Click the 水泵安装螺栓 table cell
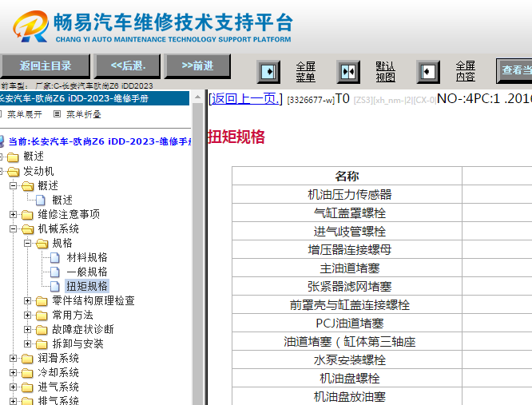Screen dimensions: 532x405 [x=347, y=360]
